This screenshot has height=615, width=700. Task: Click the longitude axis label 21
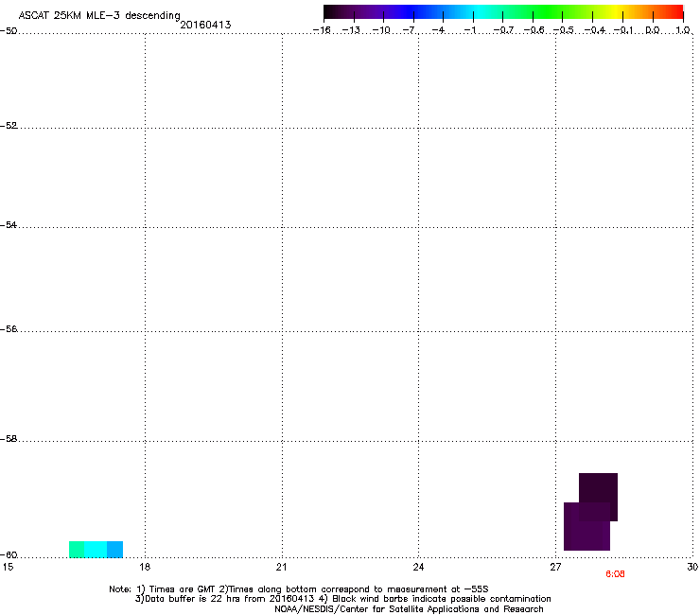click(x=281, y=567)
